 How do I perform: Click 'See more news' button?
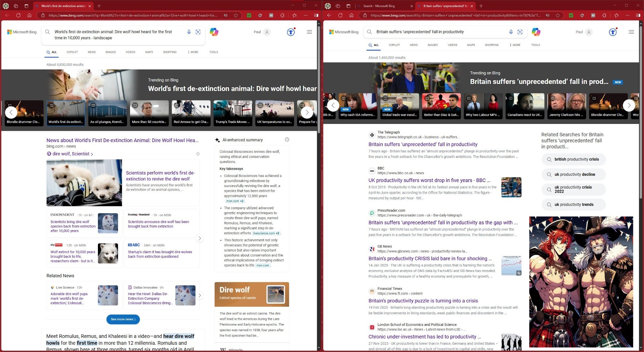pyautogui.click(x=123, y=319)
